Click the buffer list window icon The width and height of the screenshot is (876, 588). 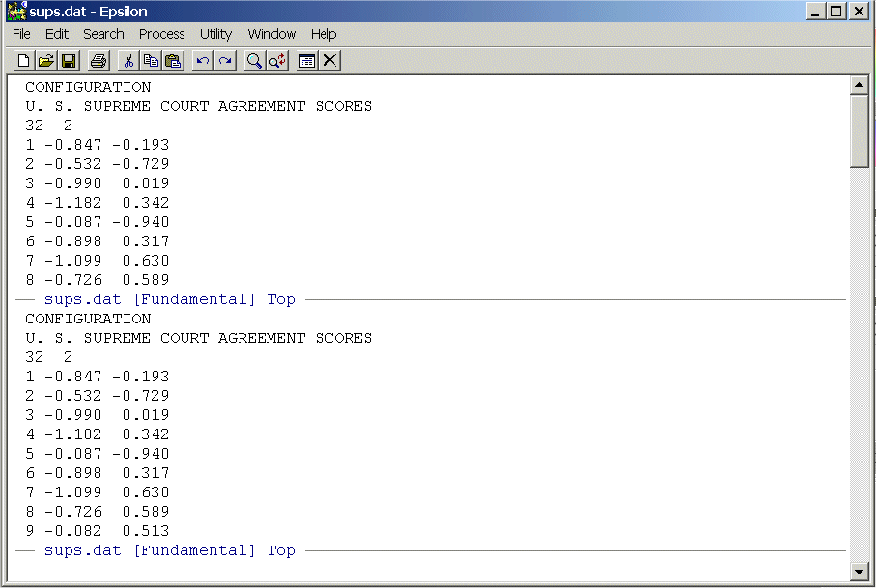307,61
